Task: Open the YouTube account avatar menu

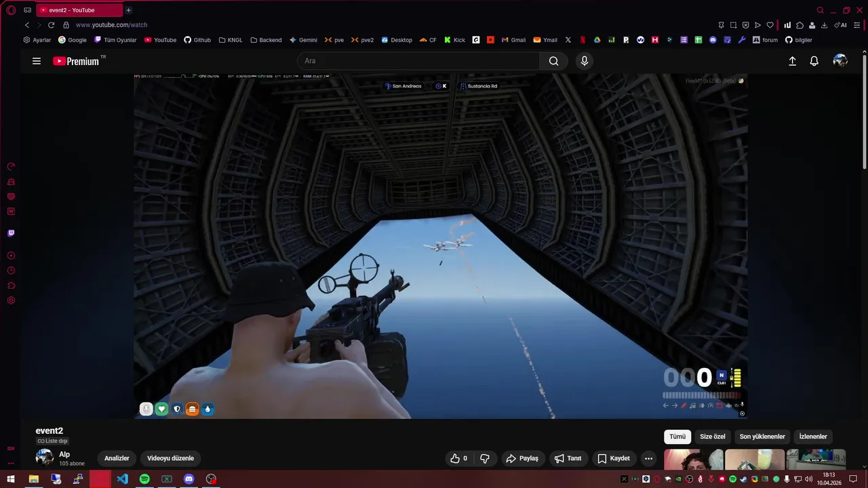Action: tap(840, 61)
